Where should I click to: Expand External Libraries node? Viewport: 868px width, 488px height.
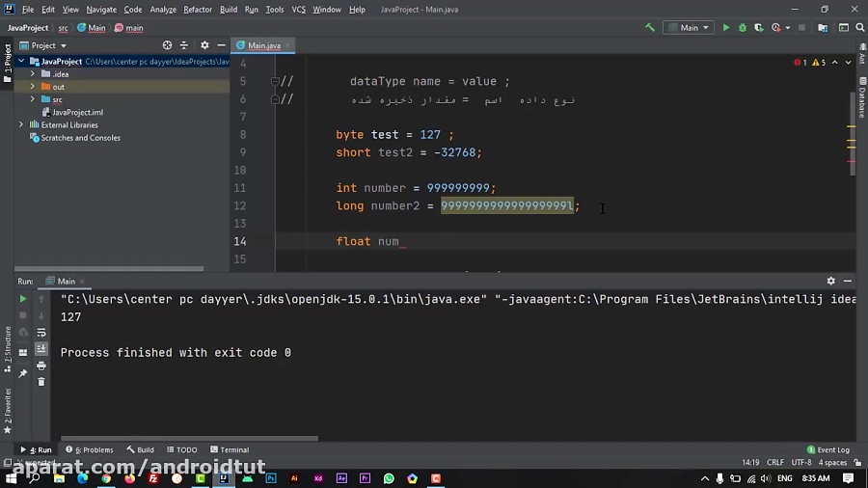(21, 124)
